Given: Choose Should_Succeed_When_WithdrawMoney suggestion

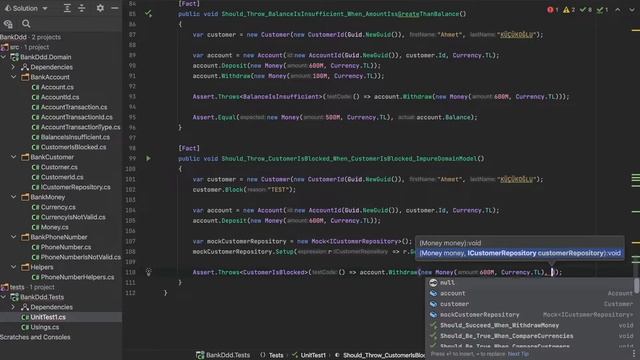Looking at the screenshot, I should pos(530,325).
